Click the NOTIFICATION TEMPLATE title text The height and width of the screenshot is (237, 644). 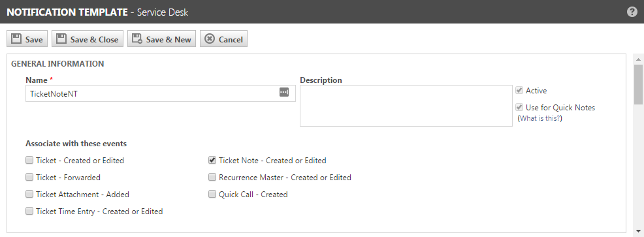click(67, 12)
